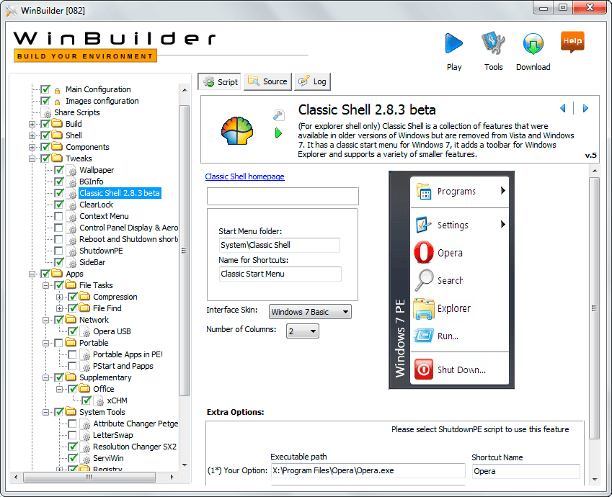Viewport: 612px width, 497px height.
Task: Expand the Compression node
Action: point(60,297)
